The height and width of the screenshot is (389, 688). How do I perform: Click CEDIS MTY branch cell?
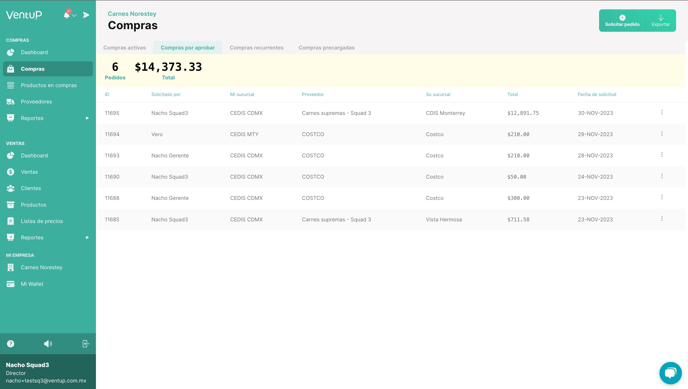point(244,134)
